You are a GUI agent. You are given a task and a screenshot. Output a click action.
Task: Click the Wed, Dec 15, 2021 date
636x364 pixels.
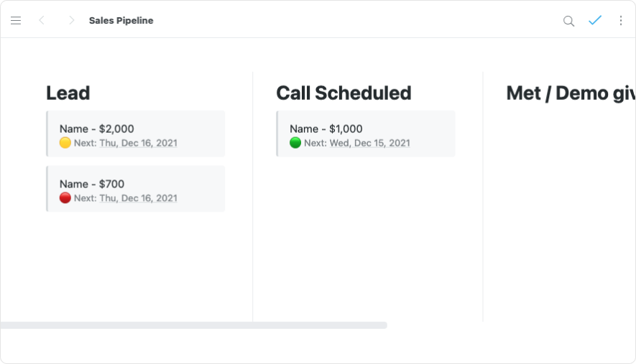[x=371, y=143]
